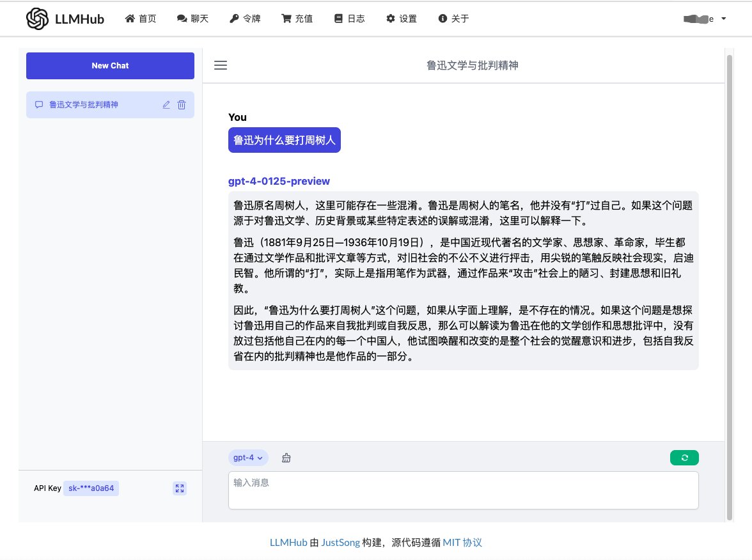Open the 令牌 token page
The image size is (752, 560).
tap(245, 19)
